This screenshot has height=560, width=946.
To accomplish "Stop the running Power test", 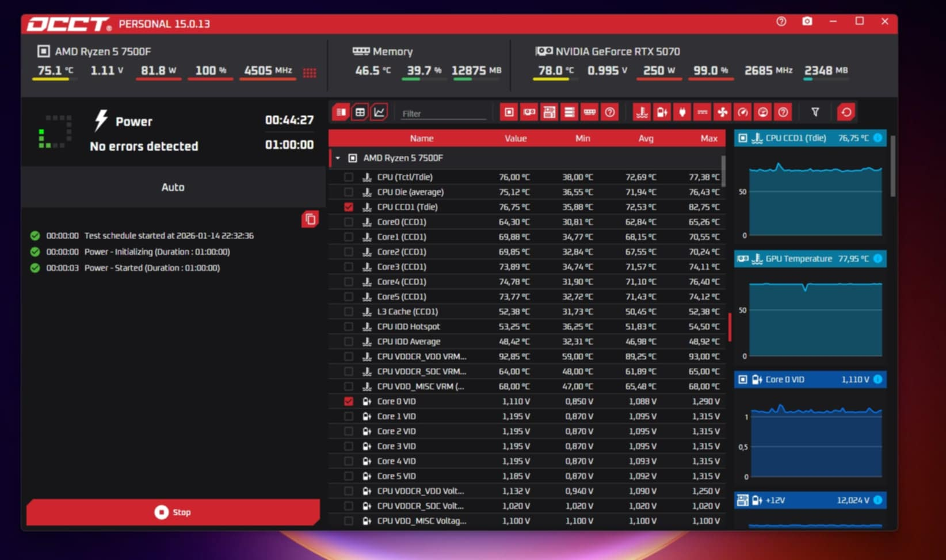I will pos(173,512).
